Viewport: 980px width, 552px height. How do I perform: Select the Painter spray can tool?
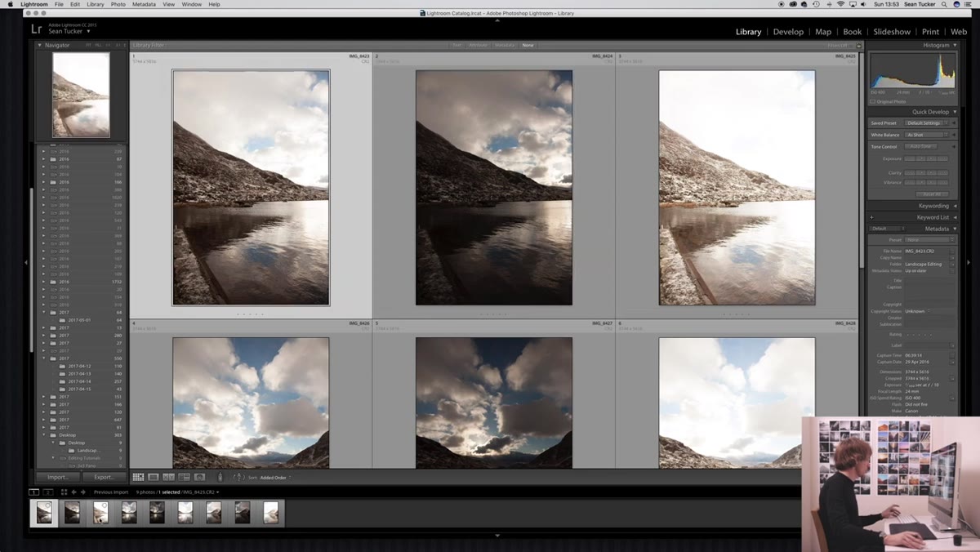click(219, 477)
